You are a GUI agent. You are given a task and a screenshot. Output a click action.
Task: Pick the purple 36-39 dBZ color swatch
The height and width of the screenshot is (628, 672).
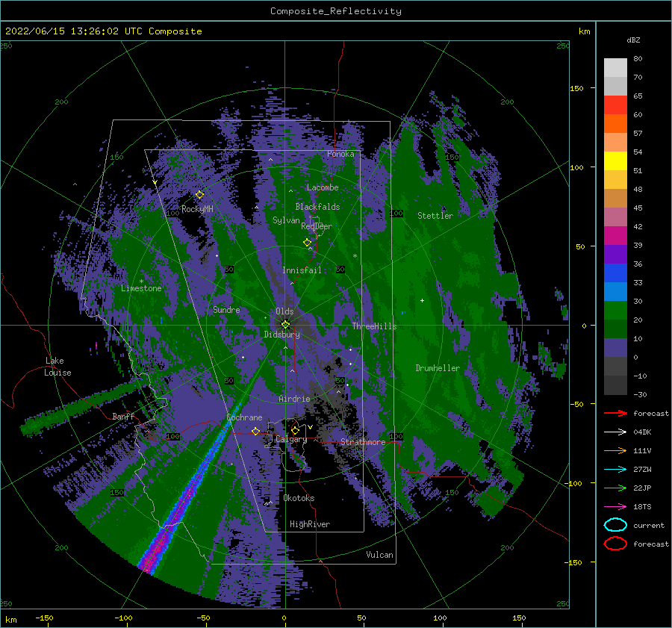[615, 254]
